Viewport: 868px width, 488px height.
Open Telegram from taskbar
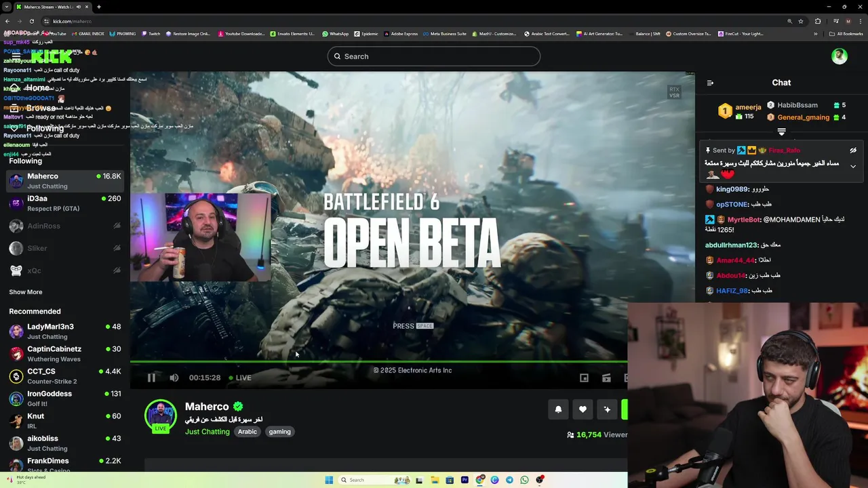pos(509,480)
